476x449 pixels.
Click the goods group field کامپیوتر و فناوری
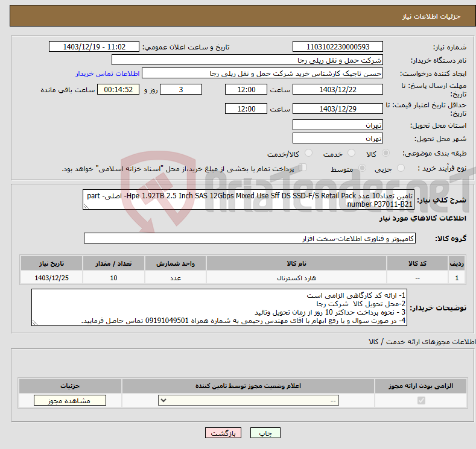point(250,238)
